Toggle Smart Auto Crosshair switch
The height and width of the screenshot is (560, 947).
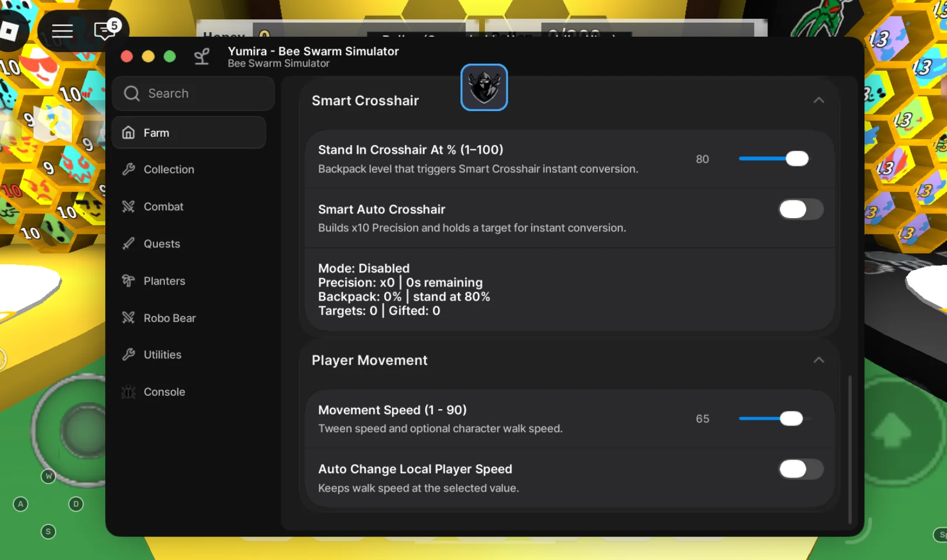pos(801,209)
